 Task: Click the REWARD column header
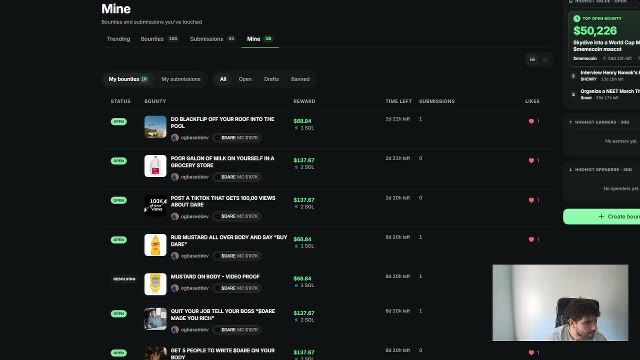click(x=304, y=101)
